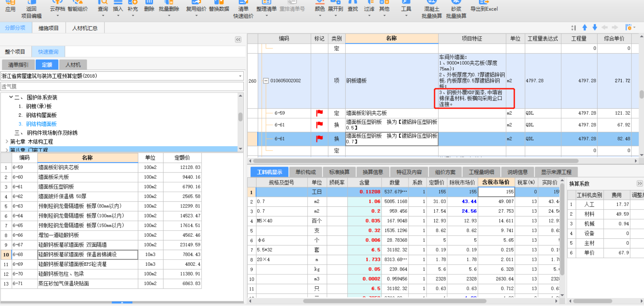Open the 复用组价 dropdown
This screenshot has width=644, height=306.
pos(196,15)
